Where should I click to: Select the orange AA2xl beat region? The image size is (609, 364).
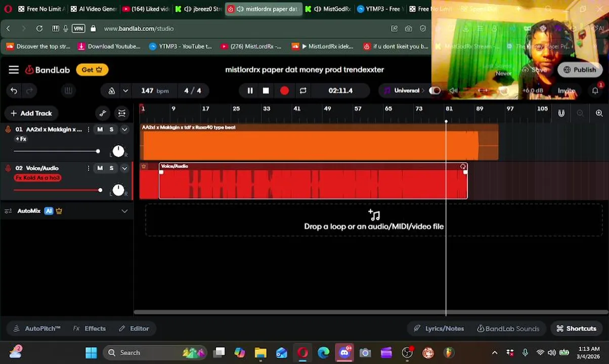tap(319, 143)
